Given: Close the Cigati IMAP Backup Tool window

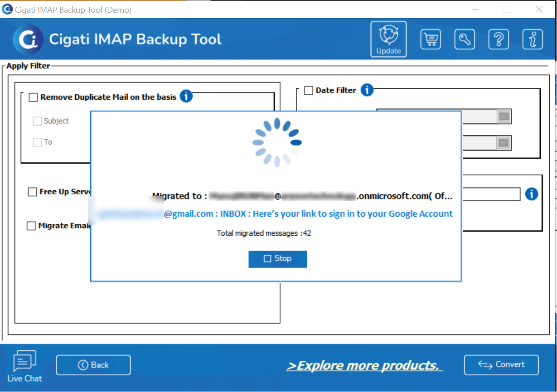Looking at the screenshot, I should [x=539, y=9].
